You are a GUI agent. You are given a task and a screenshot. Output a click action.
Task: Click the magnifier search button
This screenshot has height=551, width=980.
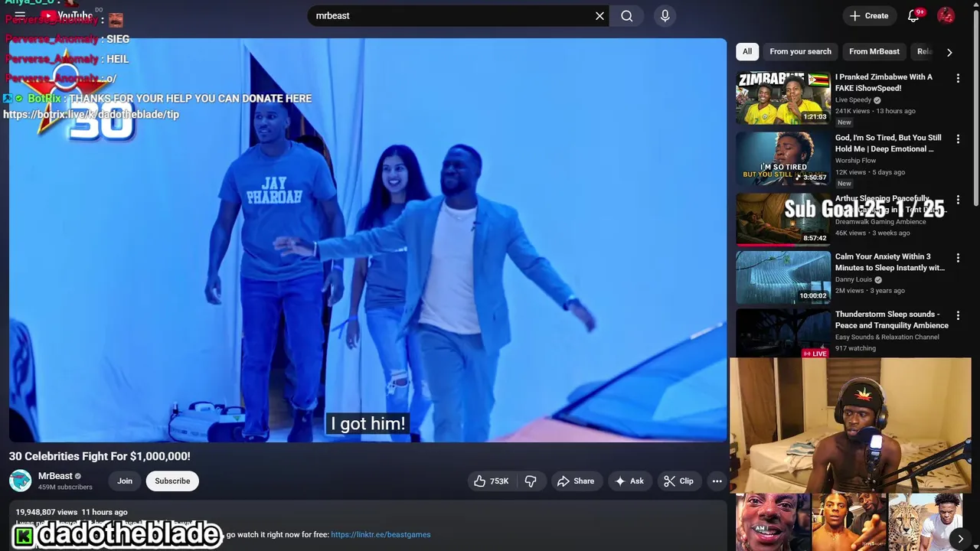[627, 15]
